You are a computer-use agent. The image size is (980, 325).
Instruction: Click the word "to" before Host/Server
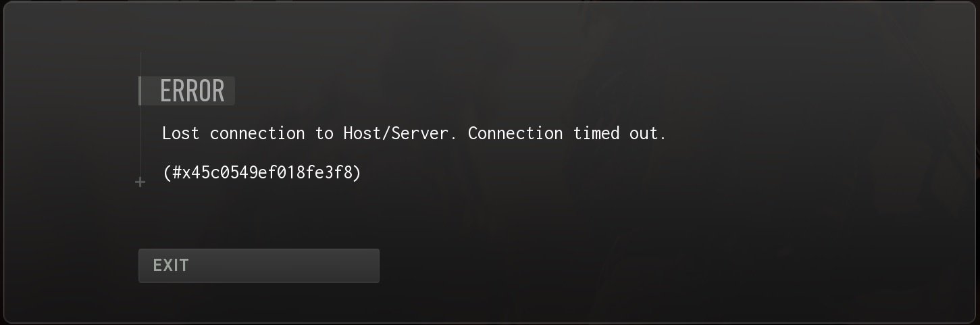[324, 134]
